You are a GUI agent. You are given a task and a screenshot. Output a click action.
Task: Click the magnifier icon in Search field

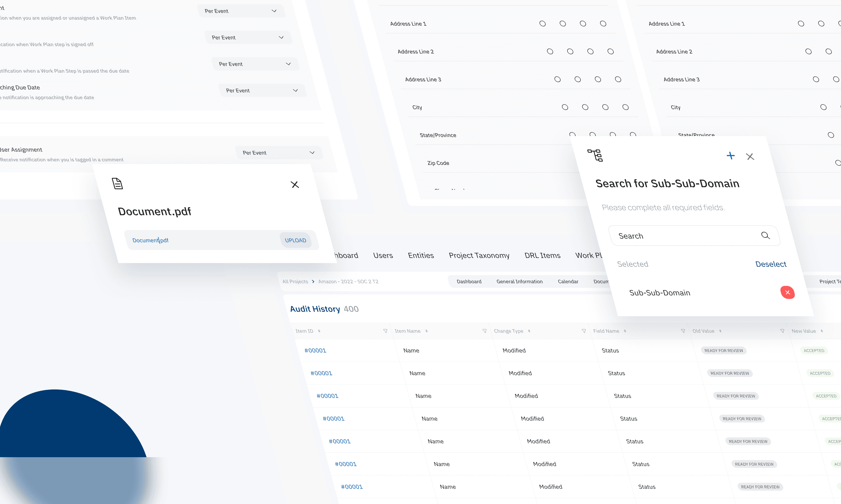[765, 235]
